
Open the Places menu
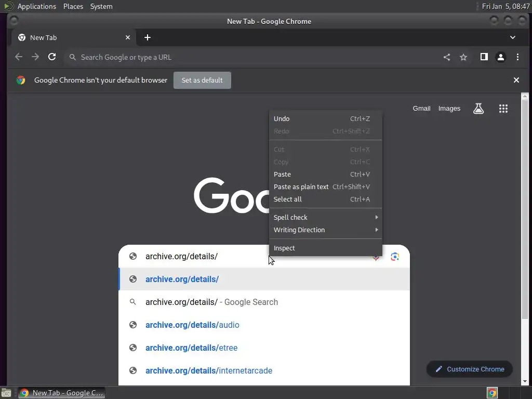73,6
